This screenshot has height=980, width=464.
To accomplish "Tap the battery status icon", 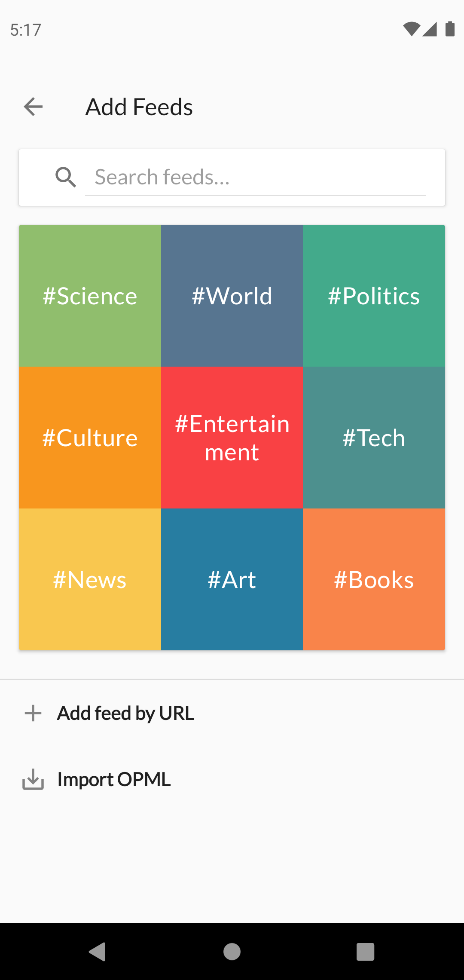I will point(450,29).
